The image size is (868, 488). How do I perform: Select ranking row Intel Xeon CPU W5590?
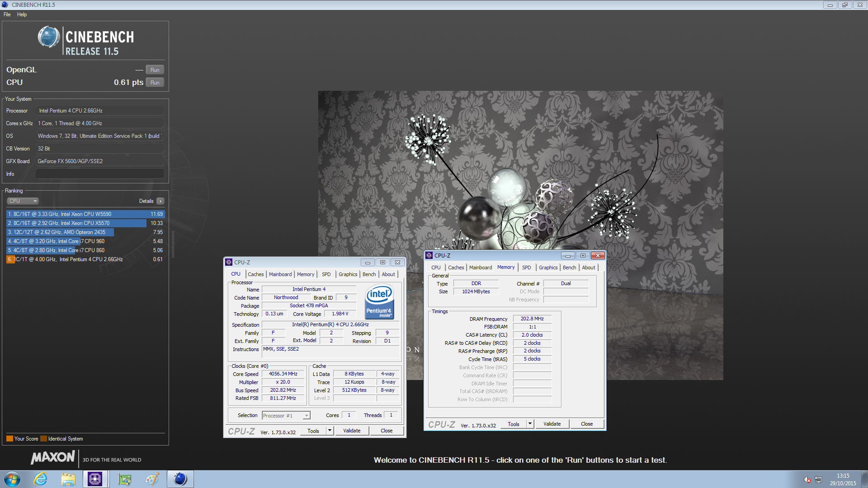click(x=85, y=214)
